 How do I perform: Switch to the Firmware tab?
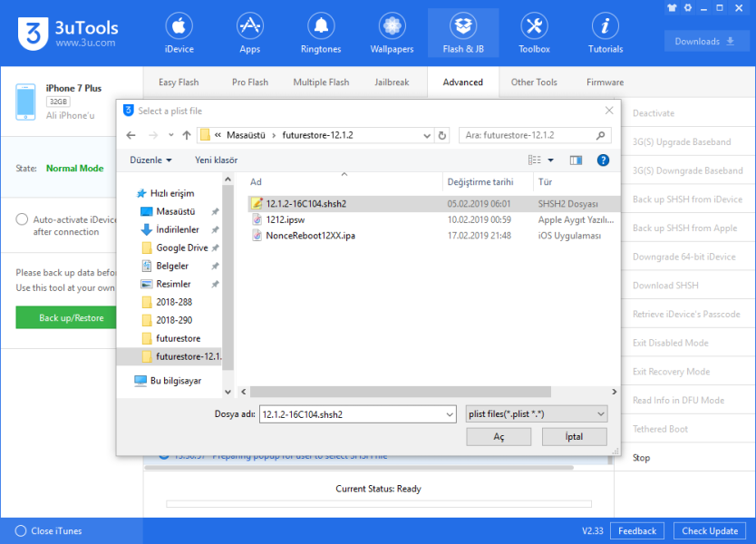point(605,83)
